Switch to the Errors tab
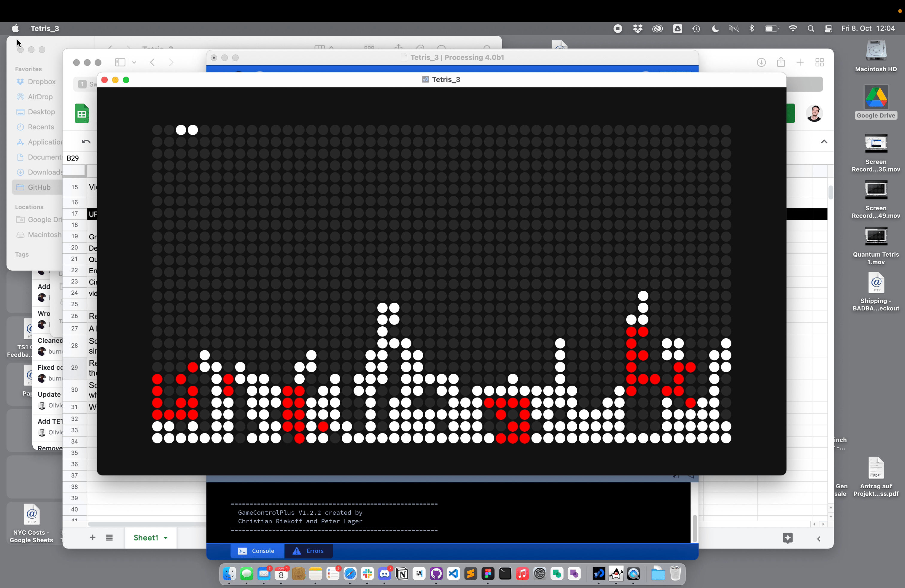The width and height of the screenshot is (905, 588). coord(308,551)
